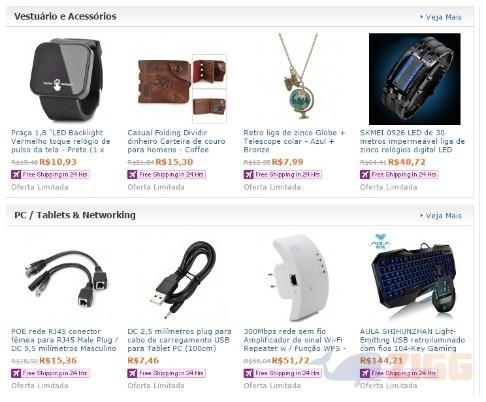
Task: Open the Casual Folding Carteira de couro title link
Action: (x=176, y=141)
